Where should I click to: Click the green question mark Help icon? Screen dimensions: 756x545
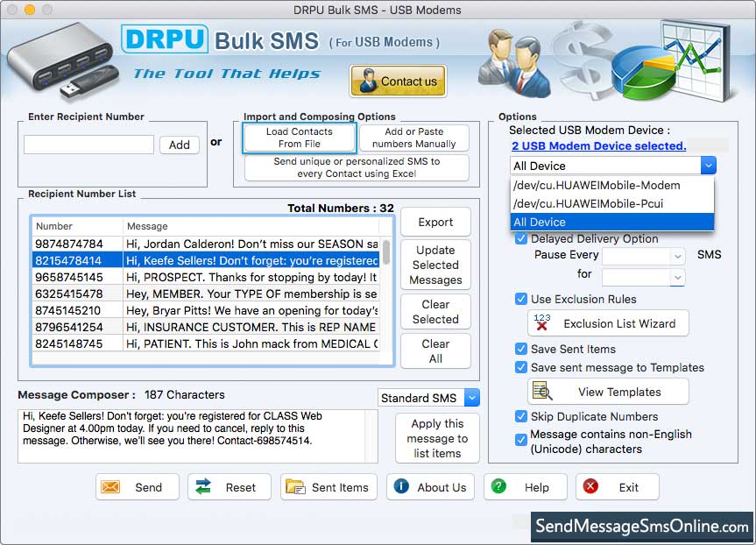(498, 486)
